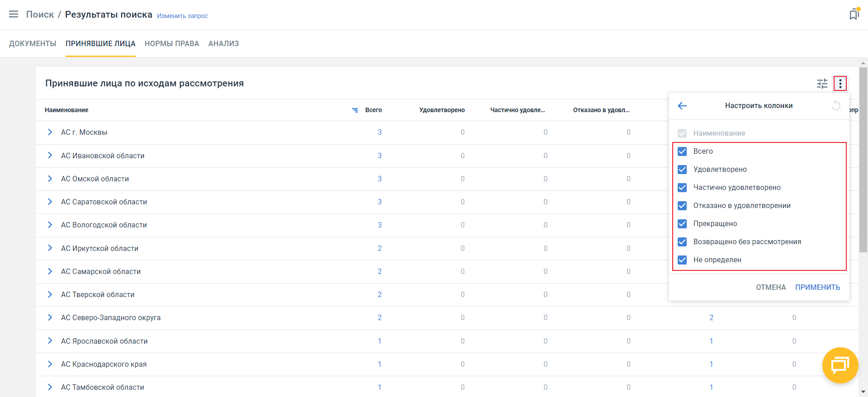Expand АС Омской области row
This screenshot has width=868, height=397.
click(50, 179)
